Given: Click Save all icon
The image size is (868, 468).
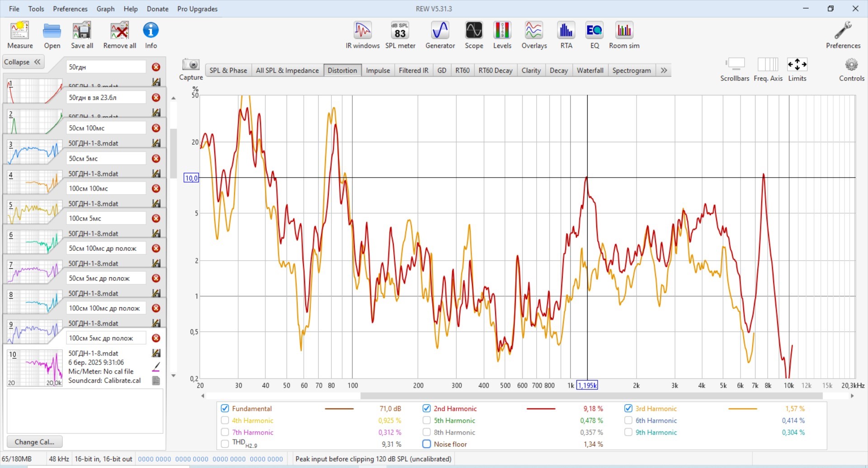Looking at the screenshot, I should [x=82, y=35].
